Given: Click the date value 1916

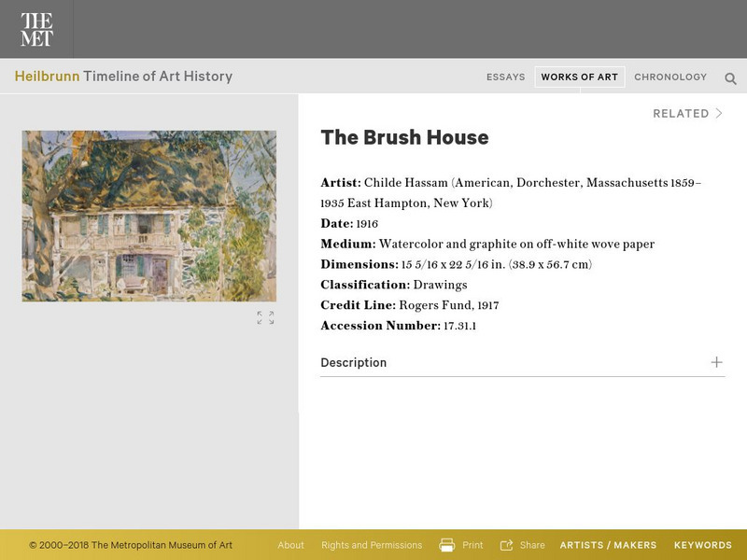Looking at the screenshot, I should (367, 224).
